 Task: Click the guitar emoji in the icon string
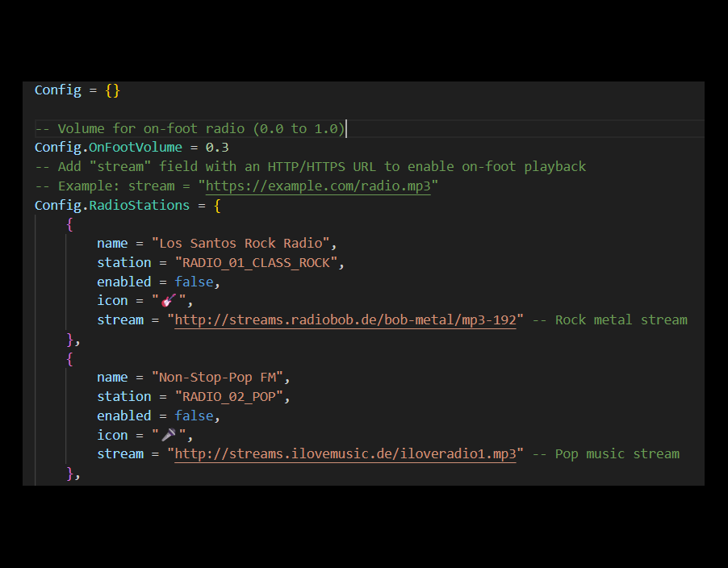169,301
